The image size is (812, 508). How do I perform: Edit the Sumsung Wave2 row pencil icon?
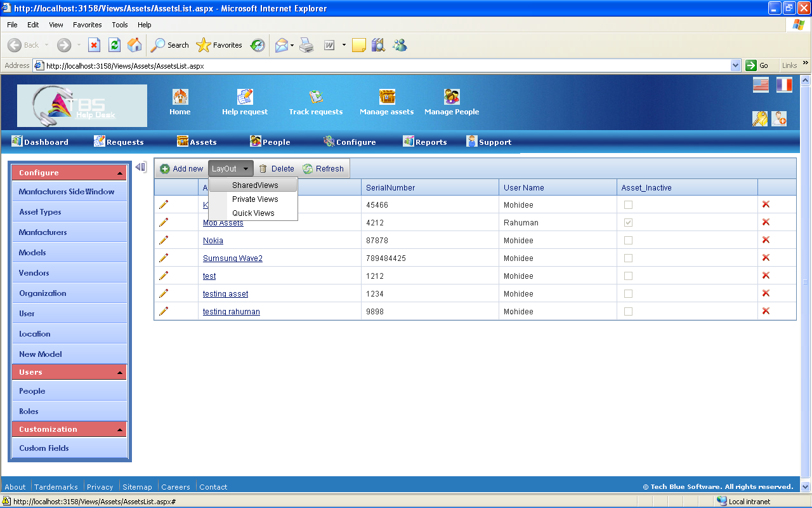[x=164, y=258]
